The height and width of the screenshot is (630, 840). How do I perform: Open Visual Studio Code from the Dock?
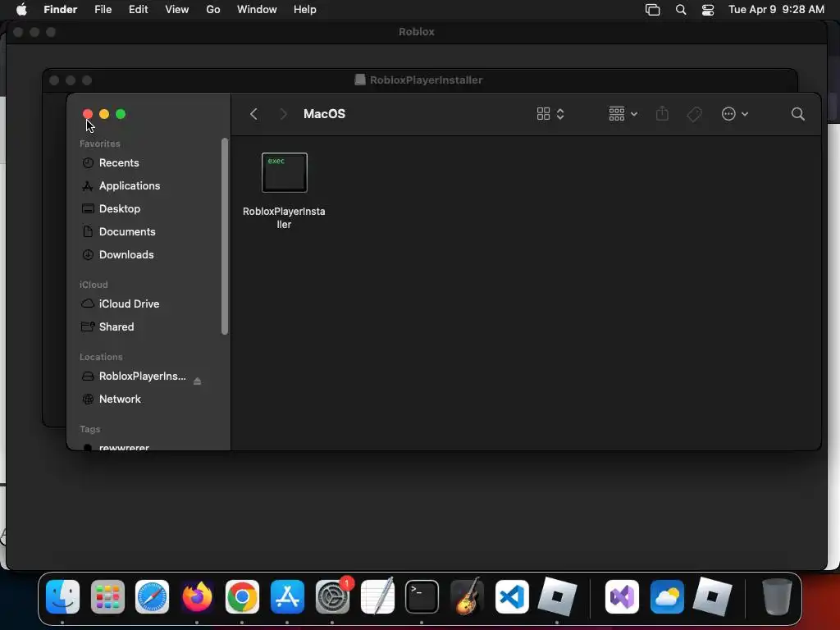click(x=512, y=597)
